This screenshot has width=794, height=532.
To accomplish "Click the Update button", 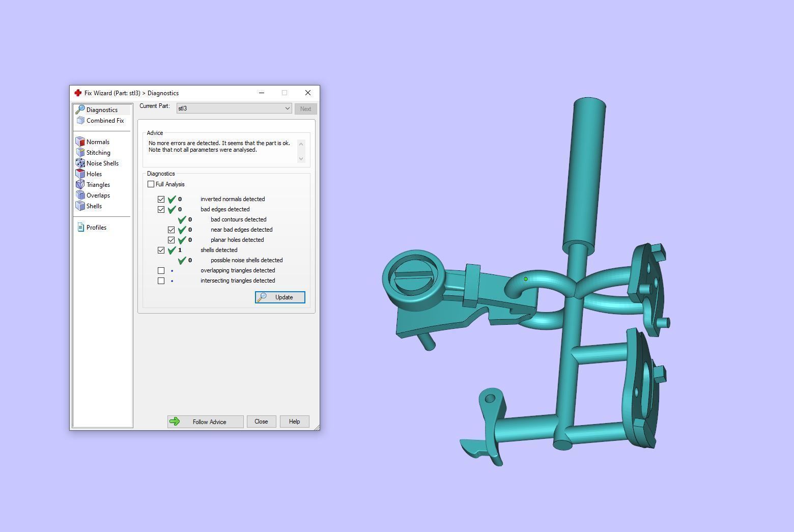I will [x=280, y=297].
